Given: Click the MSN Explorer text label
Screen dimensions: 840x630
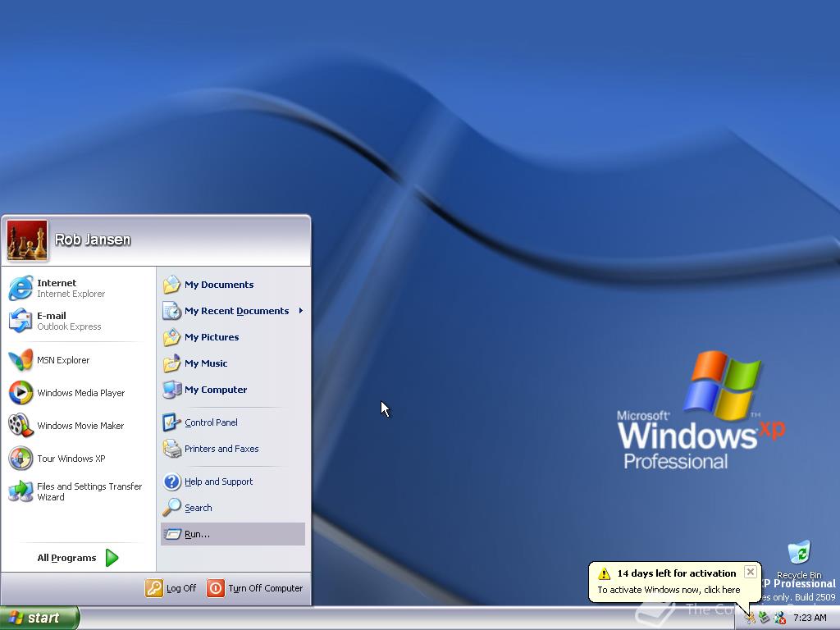Looking at the screenshot, I should click(x=63, y=360).
